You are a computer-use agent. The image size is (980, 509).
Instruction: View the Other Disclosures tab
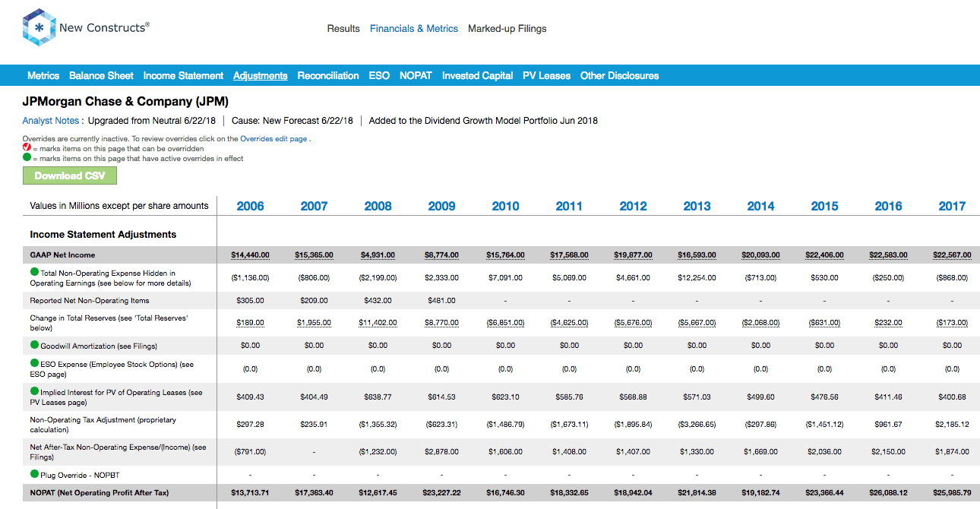[x=619, y=75]
